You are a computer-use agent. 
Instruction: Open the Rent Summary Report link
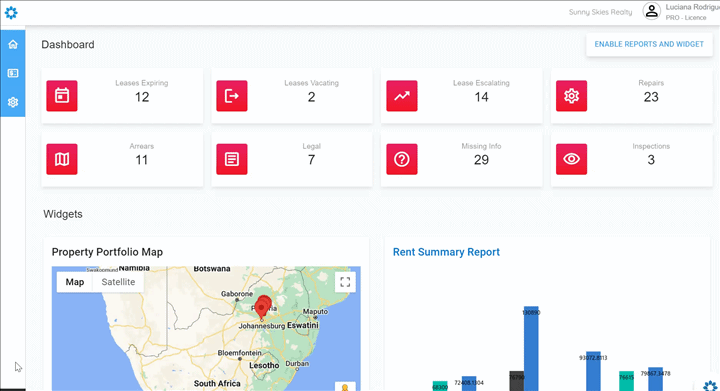pyautogui.click(x=446, y=252)
